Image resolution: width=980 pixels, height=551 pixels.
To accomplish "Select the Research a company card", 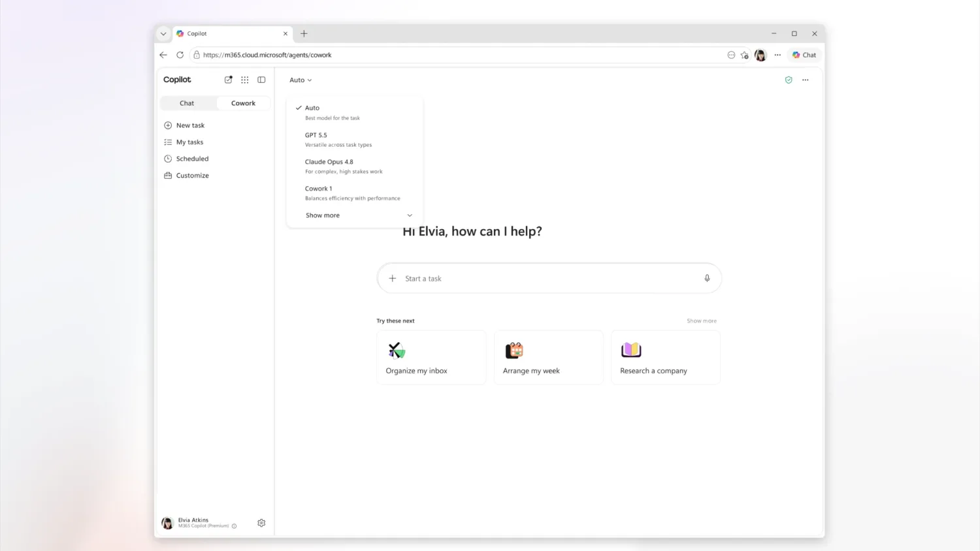I will point(665,357).
